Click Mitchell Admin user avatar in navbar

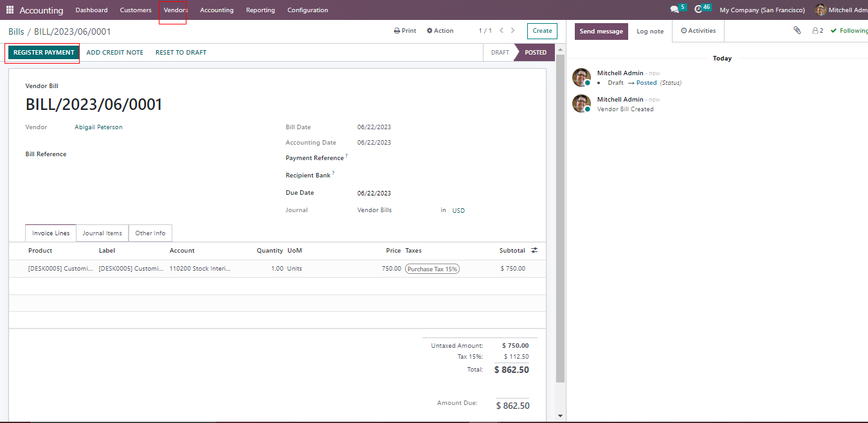[820, 10]
